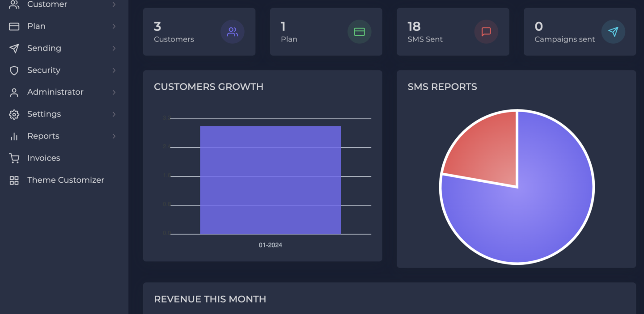
Task: Click the Invoices shopping cart icon
Action: pos(14,158)
